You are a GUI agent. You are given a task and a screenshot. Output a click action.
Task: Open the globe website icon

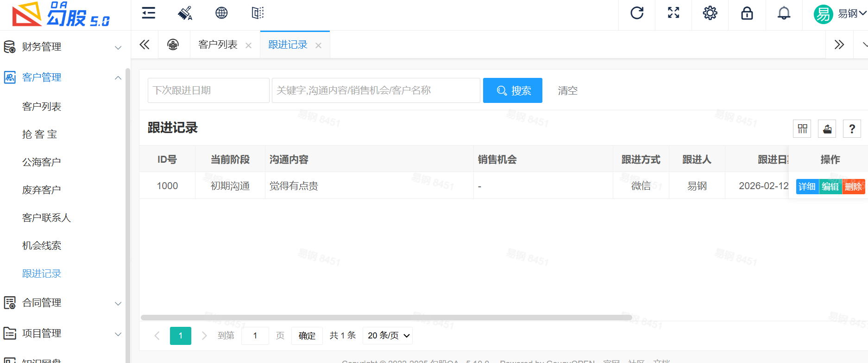pyautogui.click(x=221, y=13)
